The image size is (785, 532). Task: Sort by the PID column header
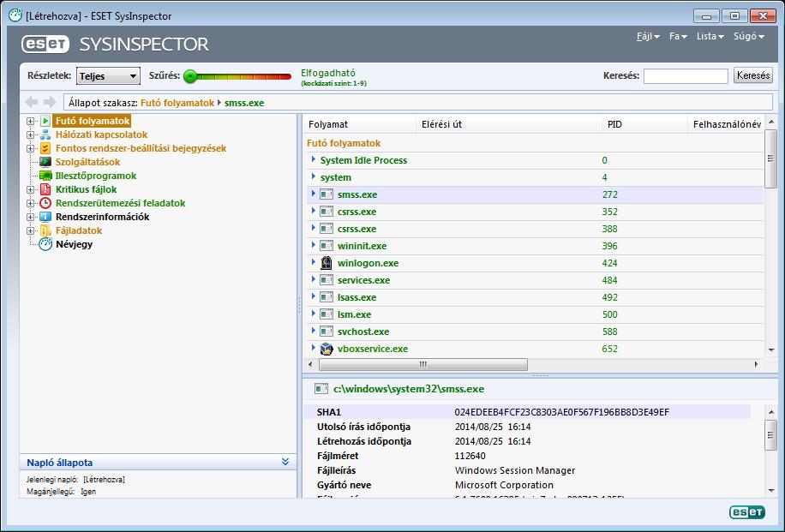[644, 124]
